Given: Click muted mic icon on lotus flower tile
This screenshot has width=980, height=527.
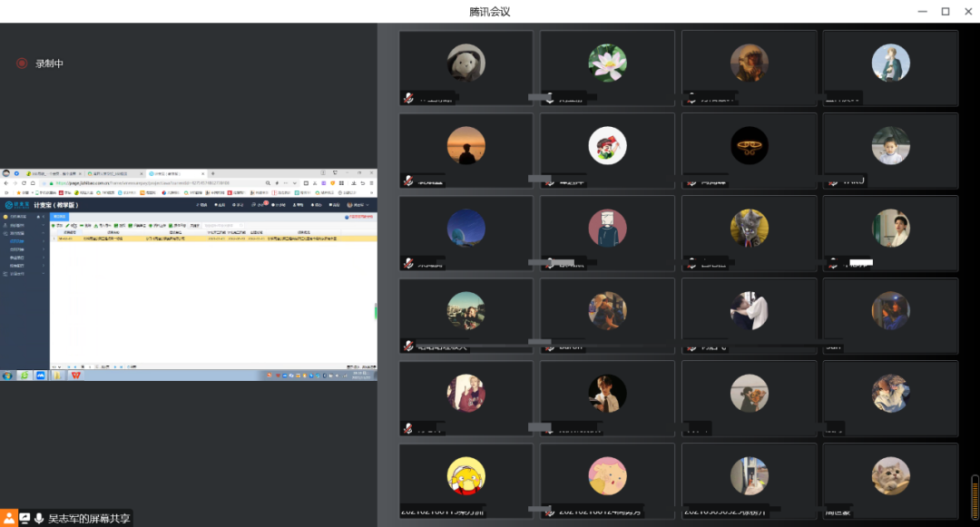Looking at the screenshot, I should click(549, 98).
